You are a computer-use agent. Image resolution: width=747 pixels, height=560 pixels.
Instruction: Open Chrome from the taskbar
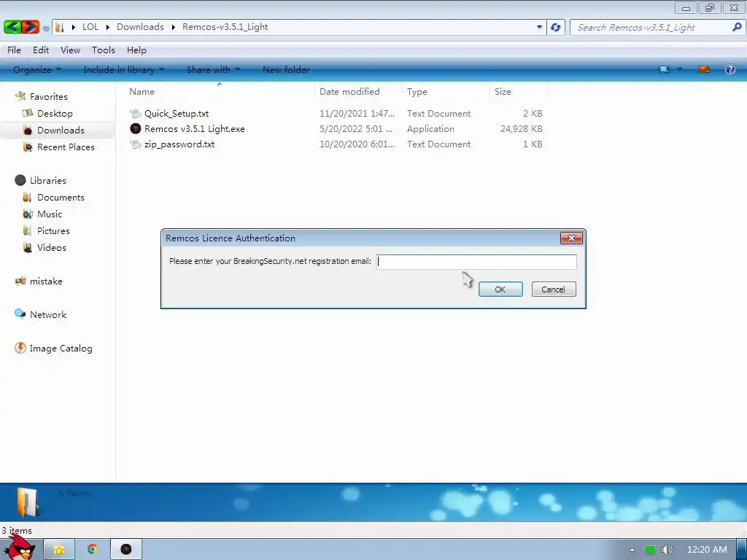tap(93, 550)
